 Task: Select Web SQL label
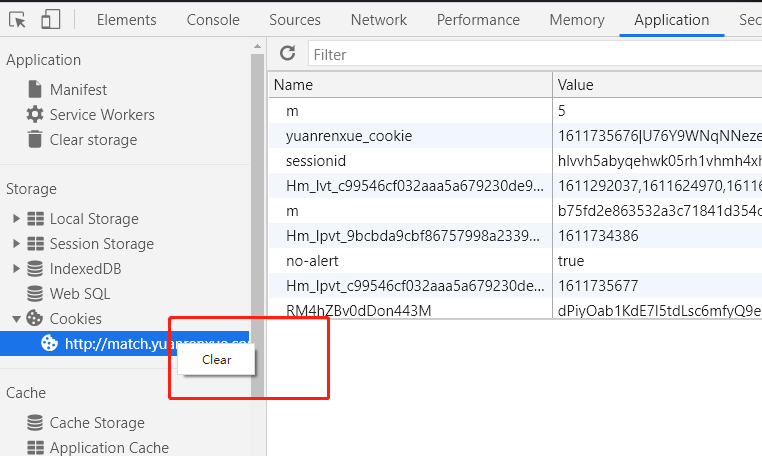(80, 294)
